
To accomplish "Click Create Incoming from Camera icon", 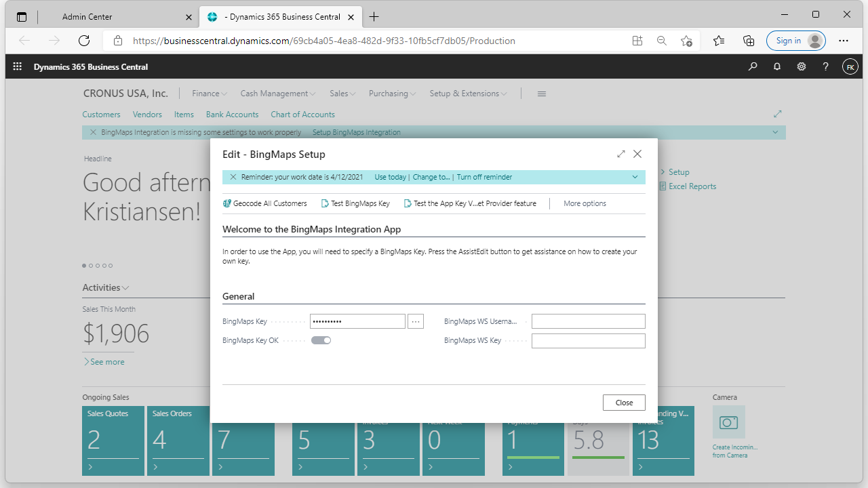I will coord(729,422).
